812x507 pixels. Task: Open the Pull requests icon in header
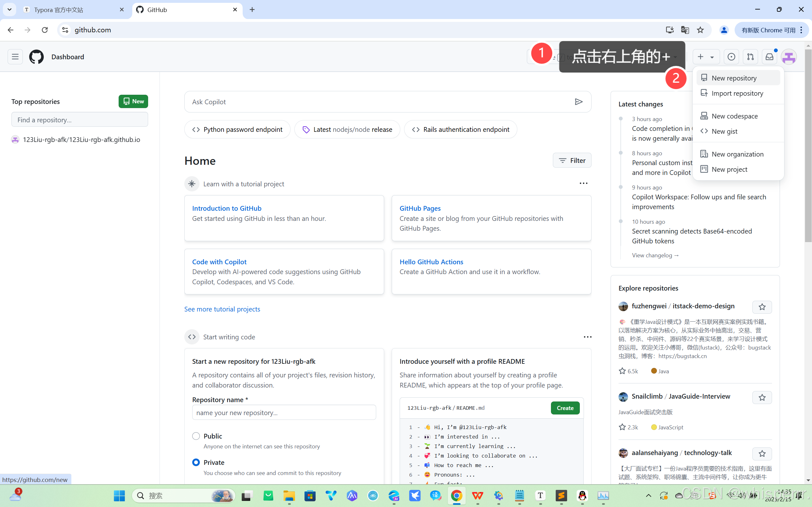pos(750,57)
